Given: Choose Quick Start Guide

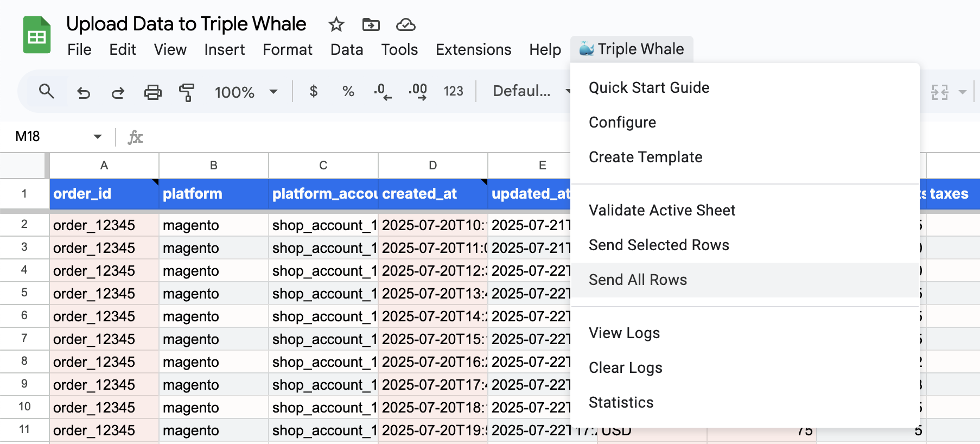Looking at the screenshot, I should coord(745,88).
